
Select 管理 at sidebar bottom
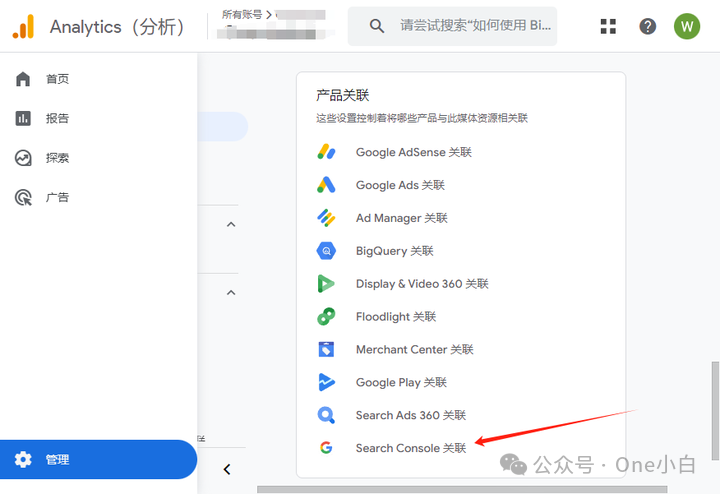(x=98, y=459)
